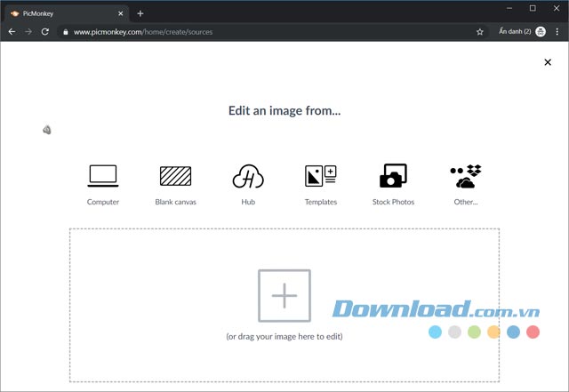
Task: Click the Ẩn danh (2) incognito label
Action: click(515, 32)
